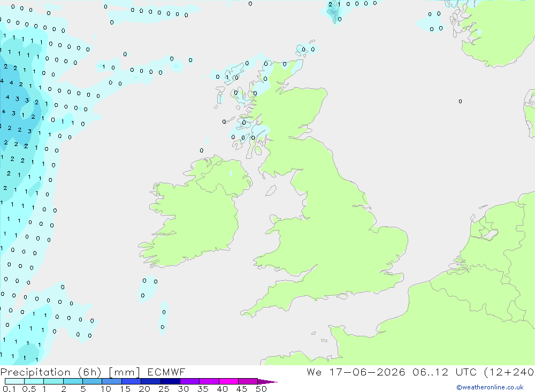Click the 1–2 mm legend color swatch

(x=53, y=381)
